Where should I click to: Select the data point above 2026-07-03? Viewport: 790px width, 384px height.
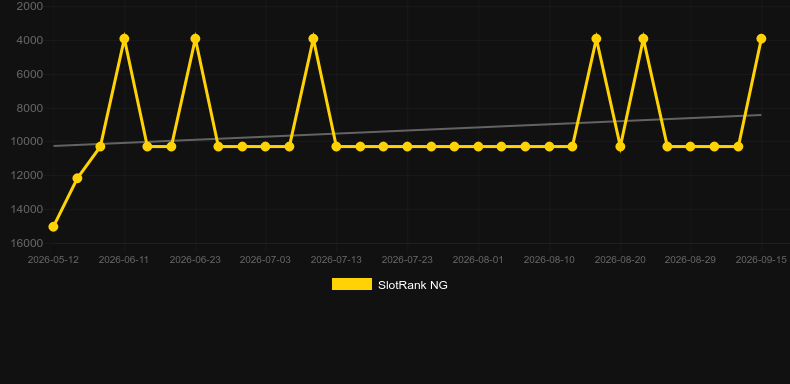point(266,147)
